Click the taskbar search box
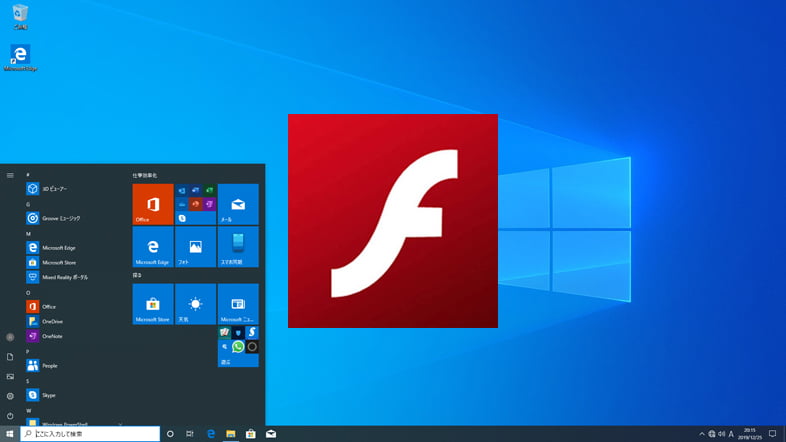The image size is (786, 442). coord(90,433)
